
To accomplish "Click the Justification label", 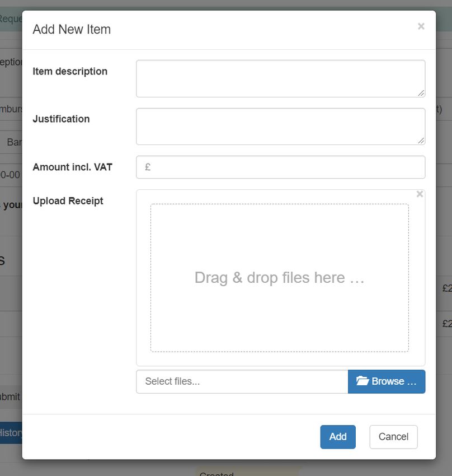I will 61,119.
